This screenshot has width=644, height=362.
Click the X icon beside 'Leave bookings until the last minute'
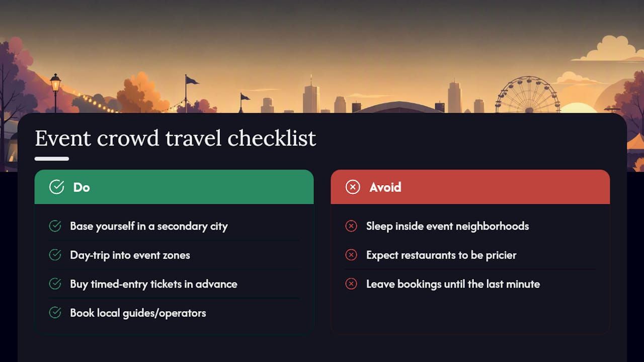pyautogui.click(x=351, y=284)
